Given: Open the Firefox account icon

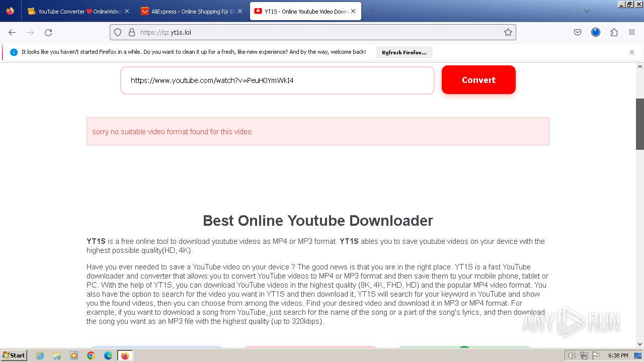Looking at the screenshot, I should (x=596, y=32).
